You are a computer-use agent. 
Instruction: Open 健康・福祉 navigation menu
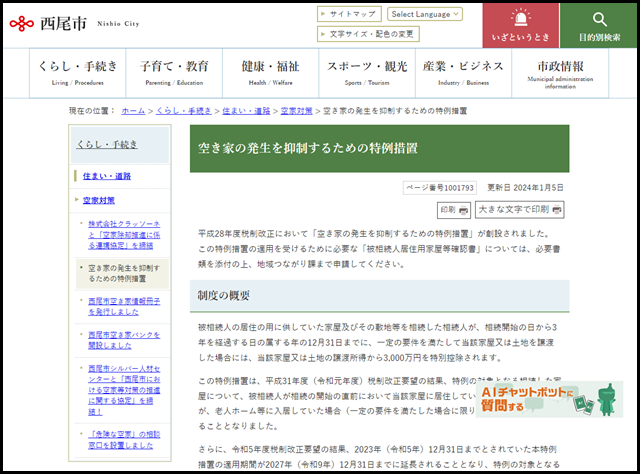(x=271, y=73)
